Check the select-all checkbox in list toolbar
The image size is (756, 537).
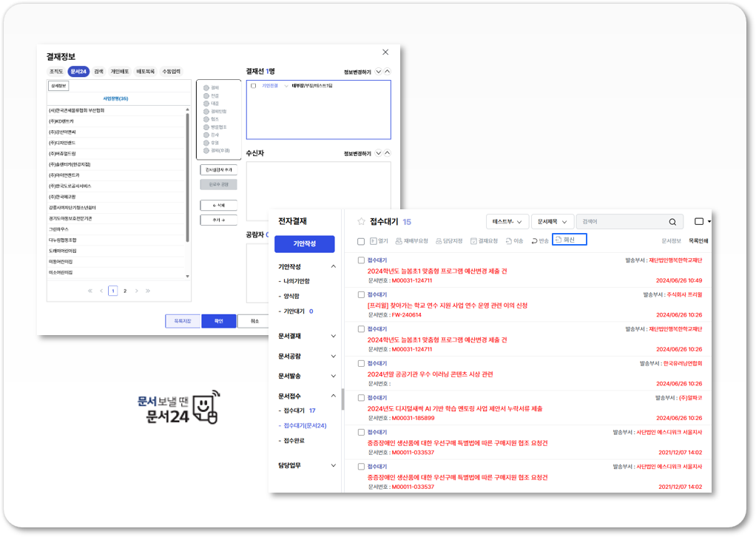pos(361,241)
